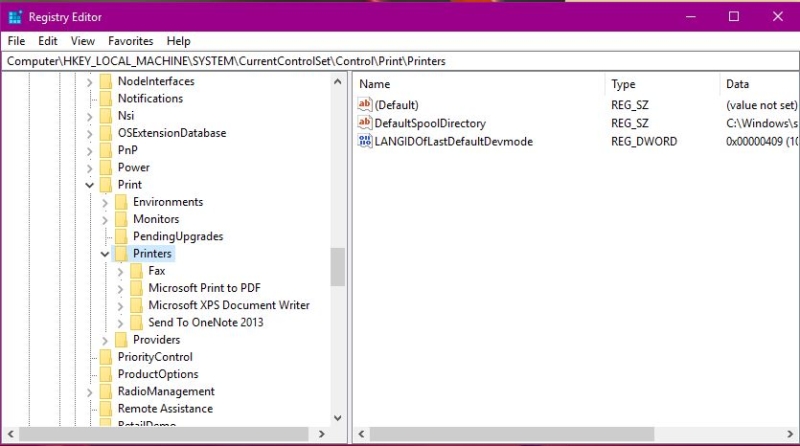Click the registry path address bar
This screenshot has width=800, height=446.
(x=400, y=61)
